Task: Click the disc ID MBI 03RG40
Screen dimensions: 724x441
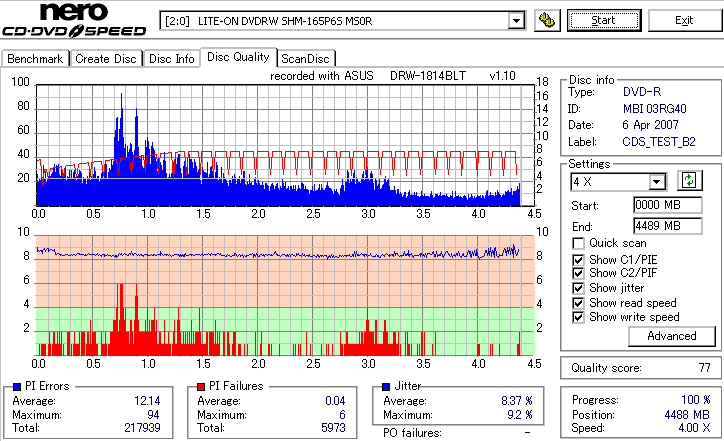Action: 655,109
